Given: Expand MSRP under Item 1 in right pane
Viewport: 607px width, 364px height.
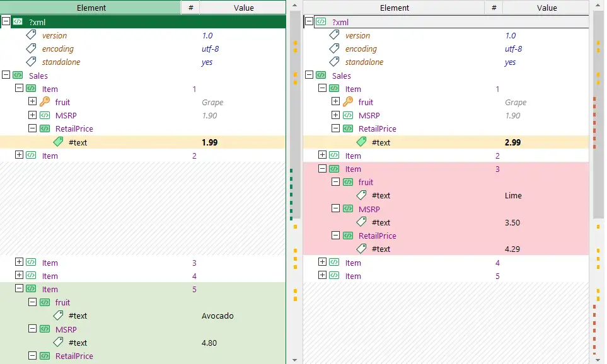Looking at the screenshot, I should click(x=335, y=115).
